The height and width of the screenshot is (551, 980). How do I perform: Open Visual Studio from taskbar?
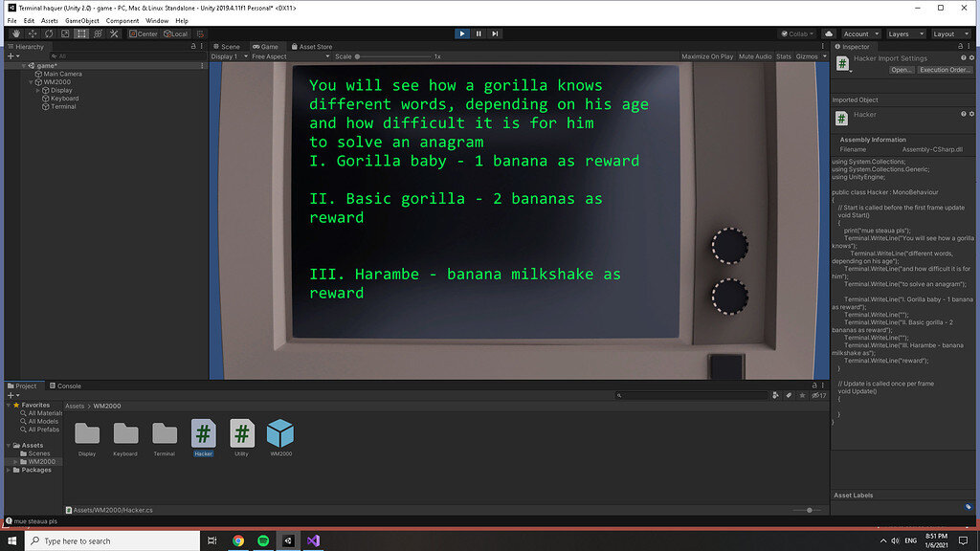tap(313, 540)
